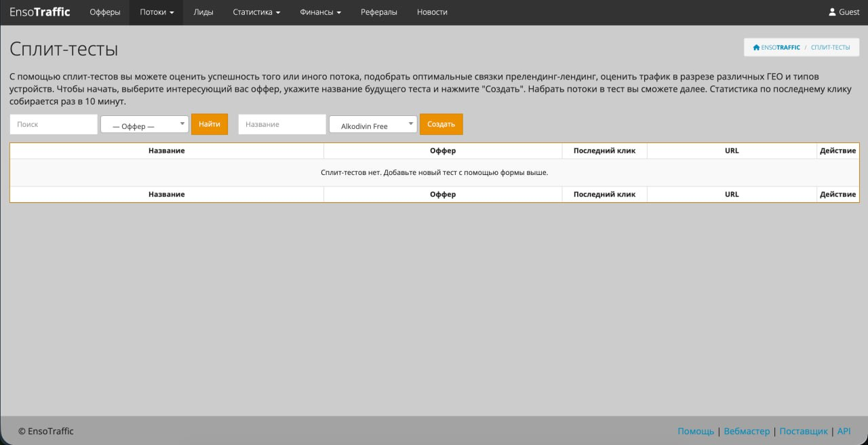
Task: Open the Лиды section
Action: point(203,12)
